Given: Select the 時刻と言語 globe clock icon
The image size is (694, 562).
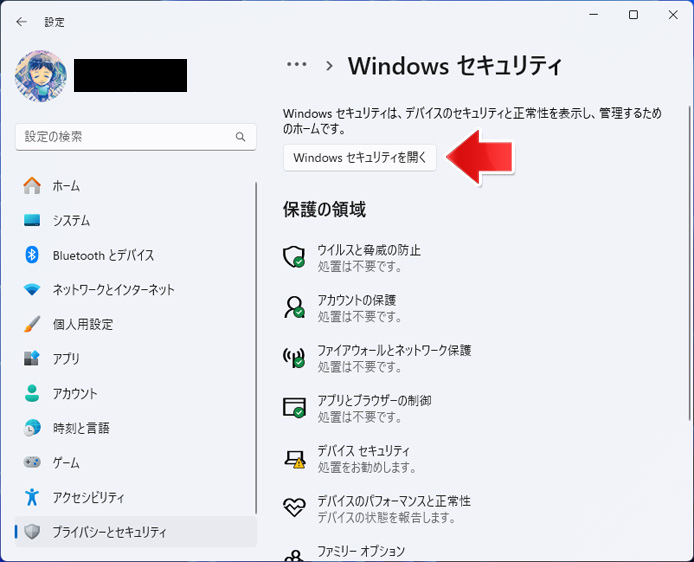Looking at the screenshot, I should click(x=32, y=427).
